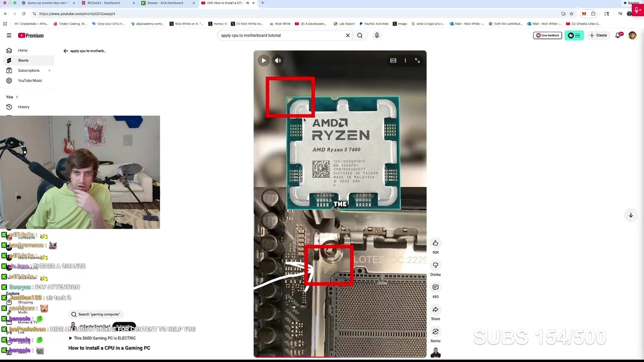Share this Short
The image size is (644, 362).
coord(436,309)
